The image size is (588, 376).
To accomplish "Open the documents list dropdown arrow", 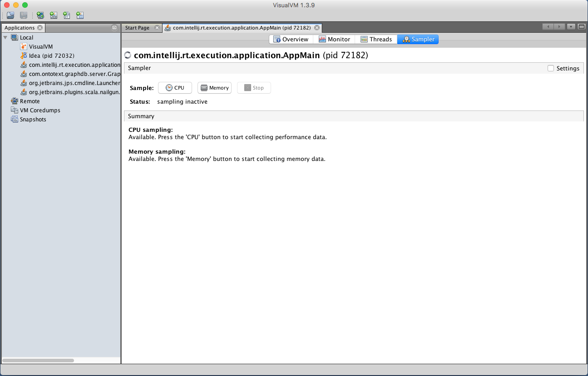I will (571, 27).
